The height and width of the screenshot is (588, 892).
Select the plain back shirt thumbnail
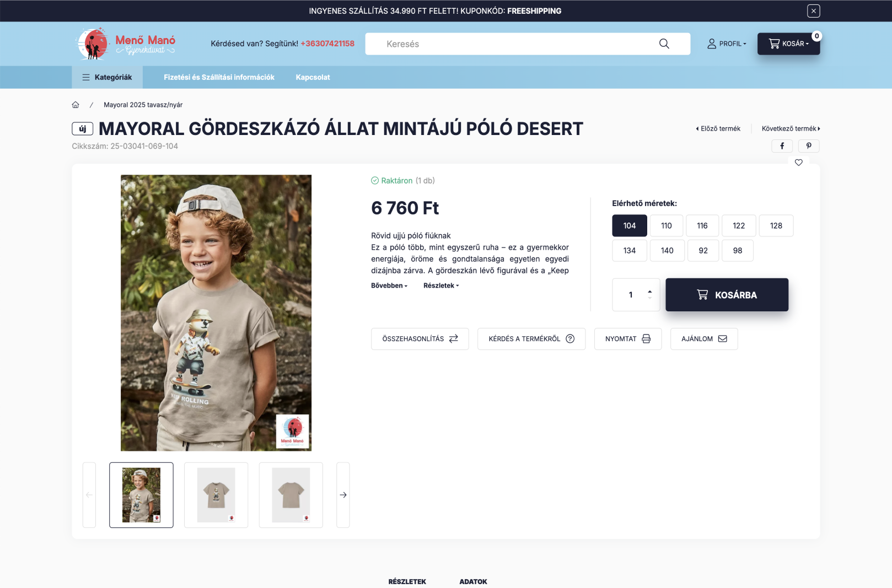[x=291, y=495]
